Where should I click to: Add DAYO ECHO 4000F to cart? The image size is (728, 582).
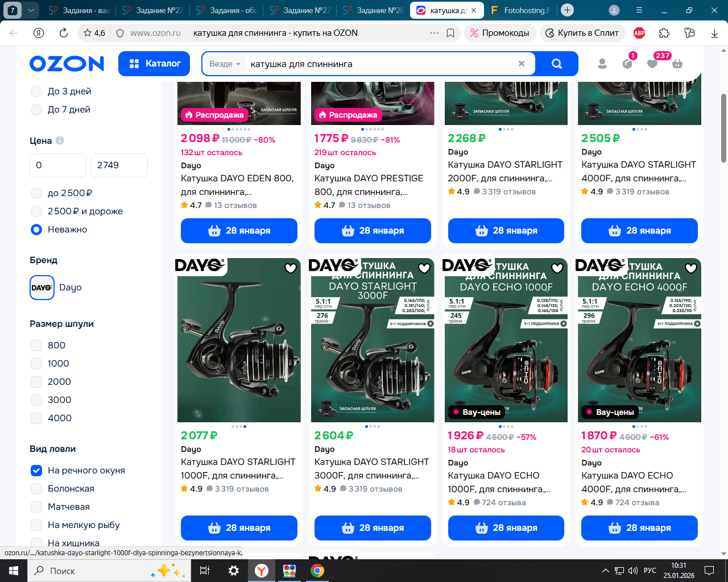(639, 528)
